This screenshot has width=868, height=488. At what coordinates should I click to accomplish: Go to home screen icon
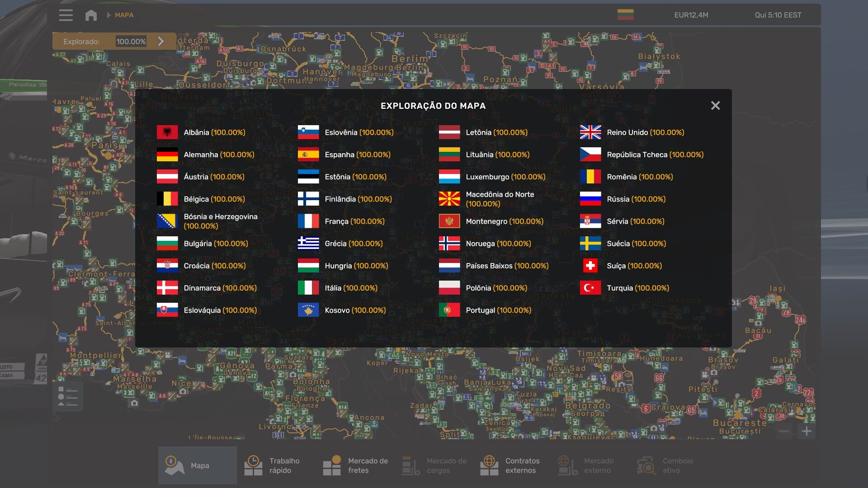pos(91,15)
